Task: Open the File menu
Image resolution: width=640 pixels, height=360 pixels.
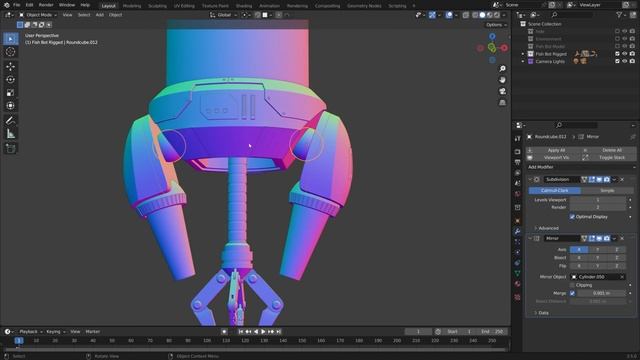Action: (17, 5)
